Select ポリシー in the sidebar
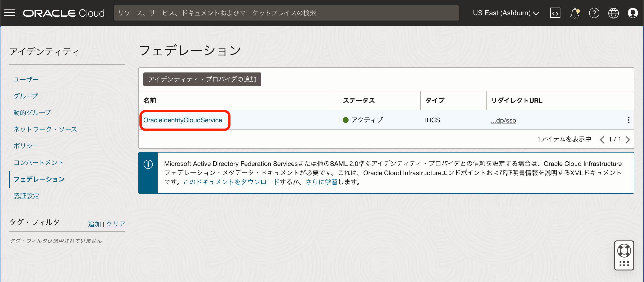 click(26, 146)
